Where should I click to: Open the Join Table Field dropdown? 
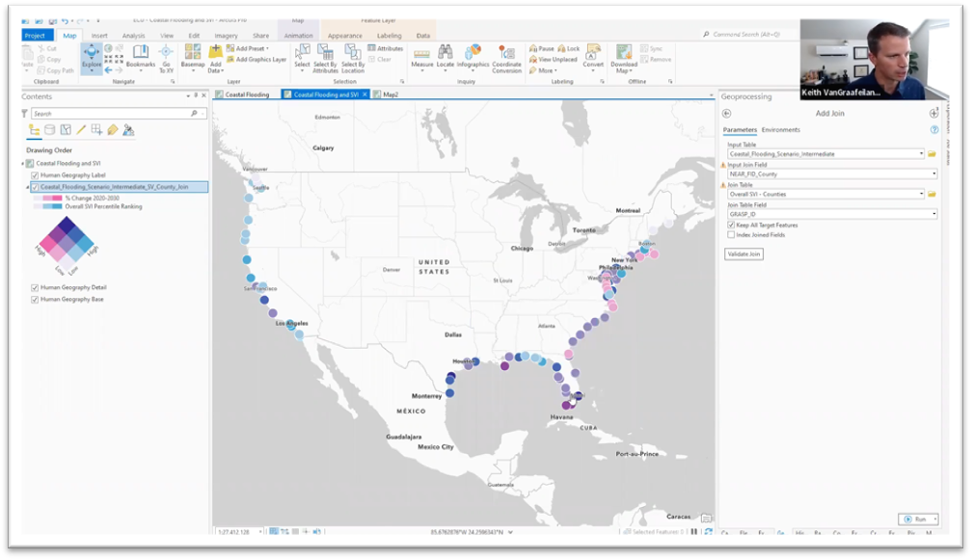click(933, 214)
